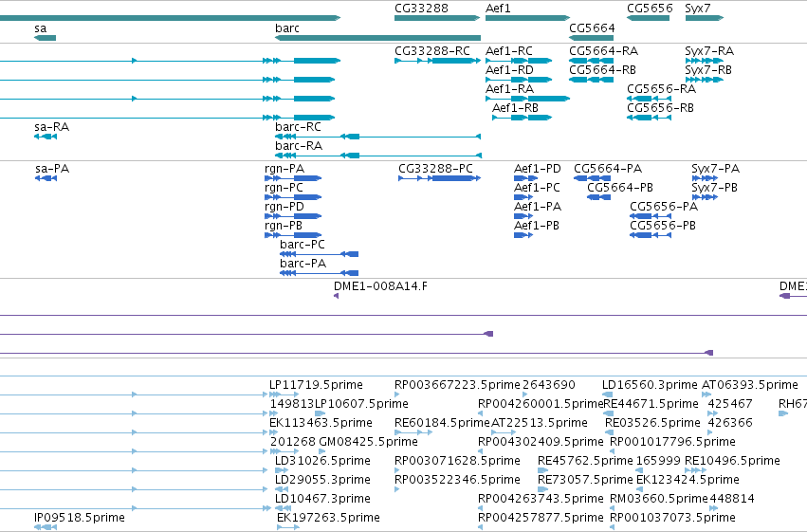
Task: Click the barc-RA transcript label
Action: pyautogui.click(x=299, y=146)
